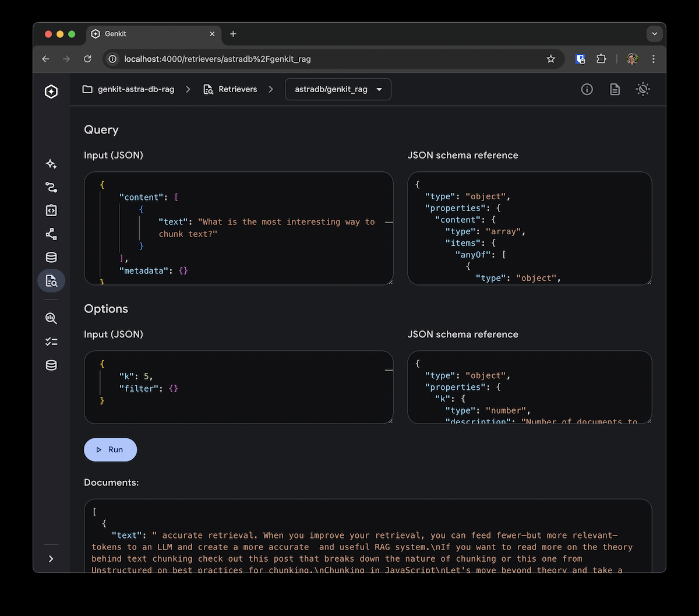Open the checklist icon in sidebar

tap(51, 342)
